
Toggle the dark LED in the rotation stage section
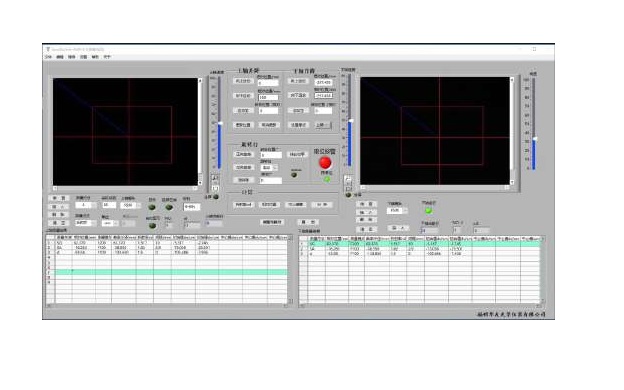click(x=294, y=175)
